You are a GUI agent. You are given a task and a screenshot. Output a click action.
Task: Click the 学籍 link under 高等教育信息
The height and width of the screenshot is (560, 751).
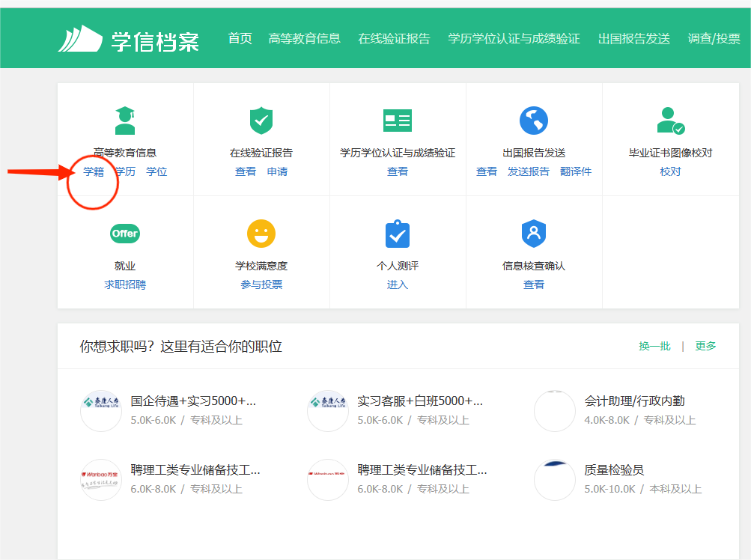pos(94,171)
